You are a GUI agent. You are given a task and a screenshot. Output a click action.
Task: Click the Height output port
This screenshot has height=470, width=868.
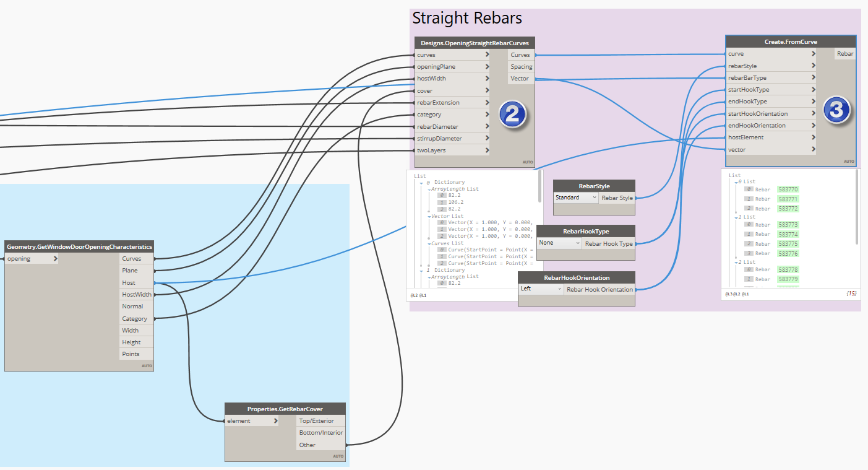click(136, 342)
